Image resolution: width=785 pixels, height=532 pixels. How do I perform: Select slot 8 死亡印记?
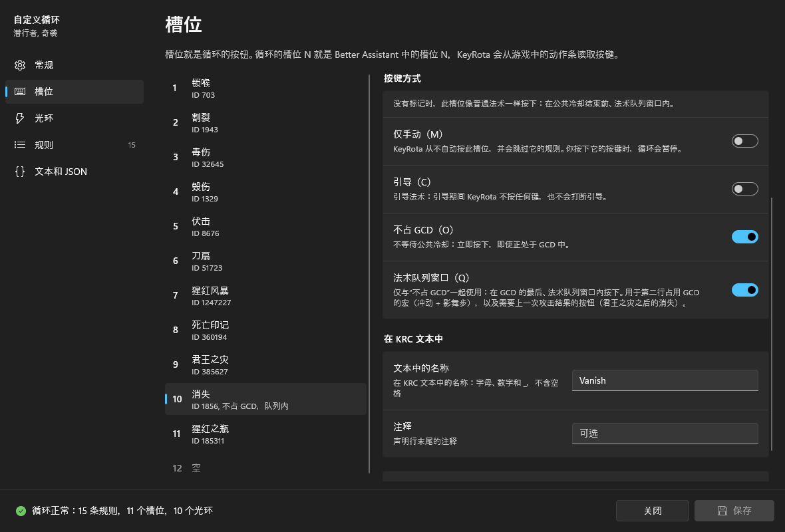point(265,330)
